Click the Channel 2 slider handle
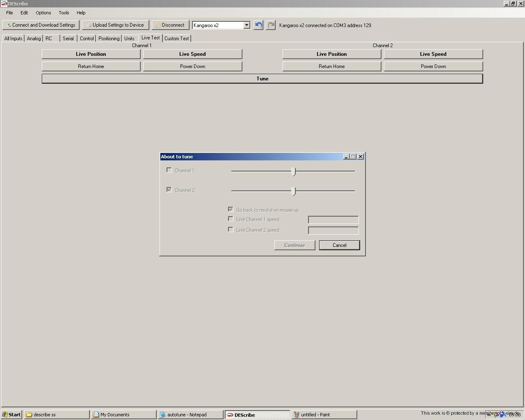 coord(293,191)
